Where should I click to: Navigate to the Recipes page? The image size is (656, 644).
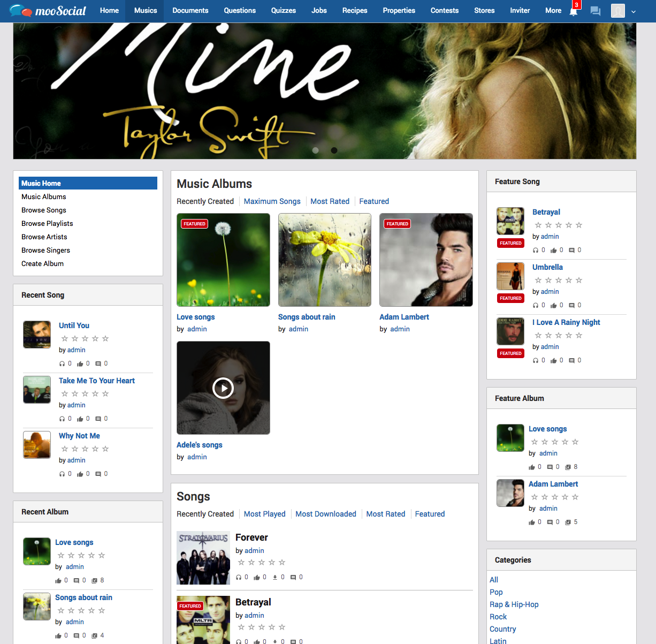tap(355, 11)
